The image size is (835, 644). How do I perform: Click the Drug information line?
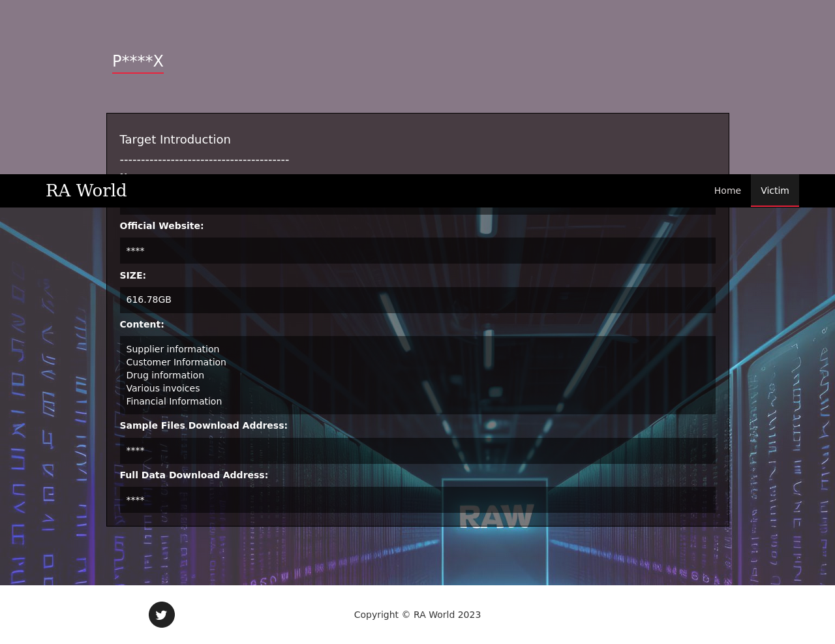click(164, 375)
